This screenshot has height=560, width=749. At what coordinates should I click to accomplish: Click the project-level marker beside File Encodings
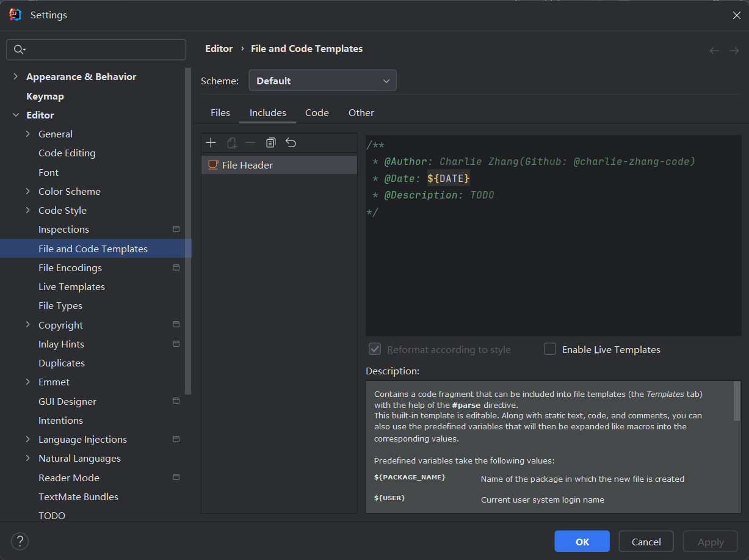click(176, 267)
